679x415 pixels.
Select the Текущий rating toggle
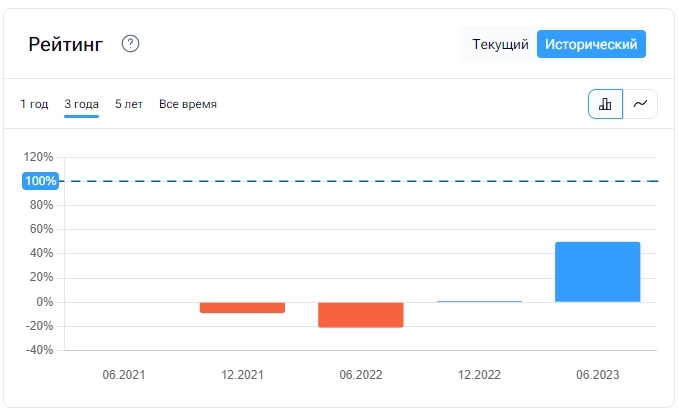coord(500,44)
